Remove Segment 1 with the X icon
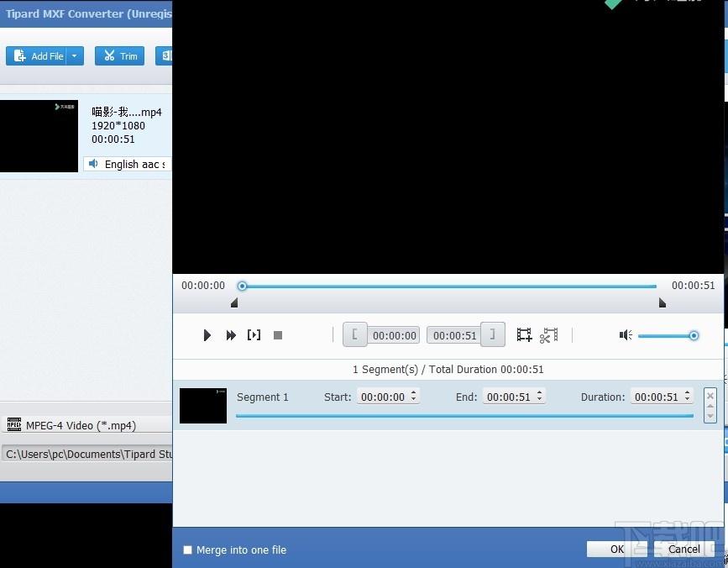Image resolution: width=728 pixels, height=568 pixels. (710, 396)
